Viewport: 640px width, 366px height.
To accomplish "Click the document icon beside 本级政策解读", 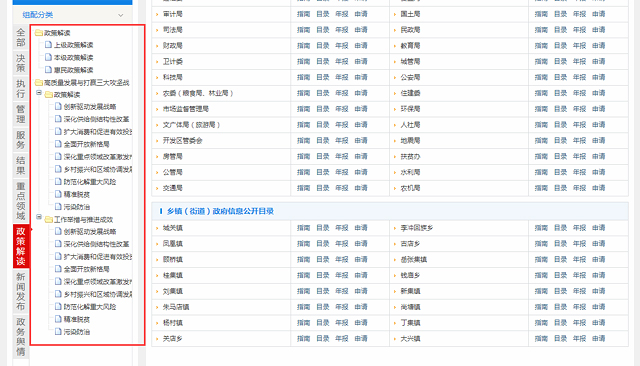I will point(49,57).
